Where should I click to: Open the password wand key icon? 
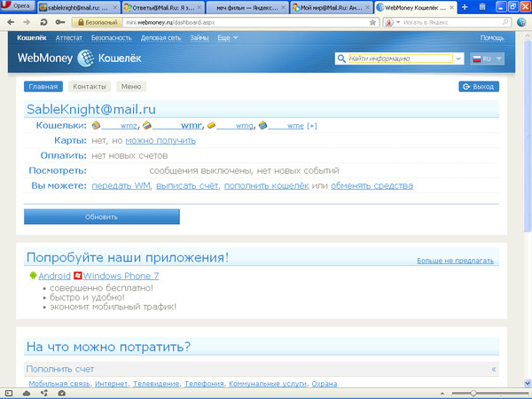click(x=60, y=22)
